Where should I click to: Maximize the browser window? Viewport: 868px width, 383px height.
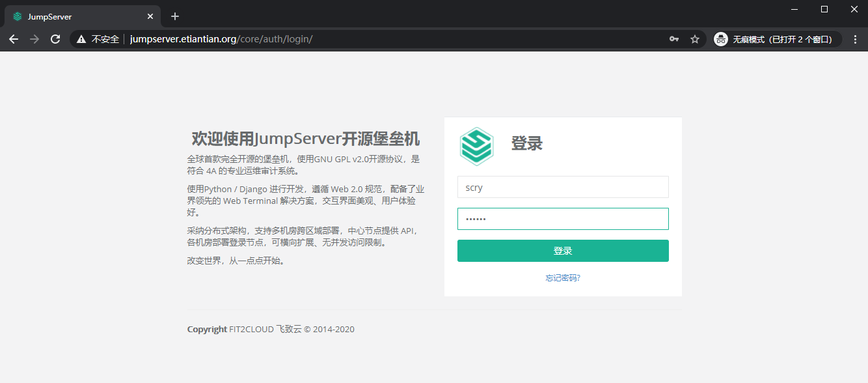[824, 9]
